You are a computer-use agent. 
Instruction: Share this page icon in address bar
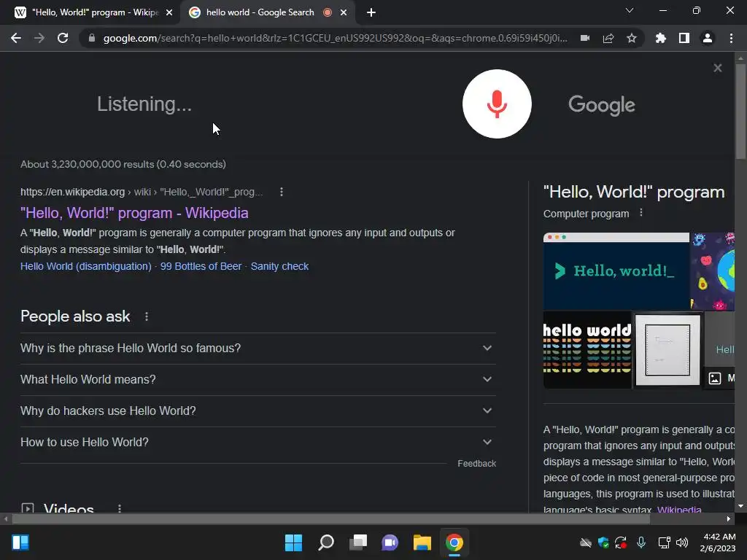coord(608,38)
